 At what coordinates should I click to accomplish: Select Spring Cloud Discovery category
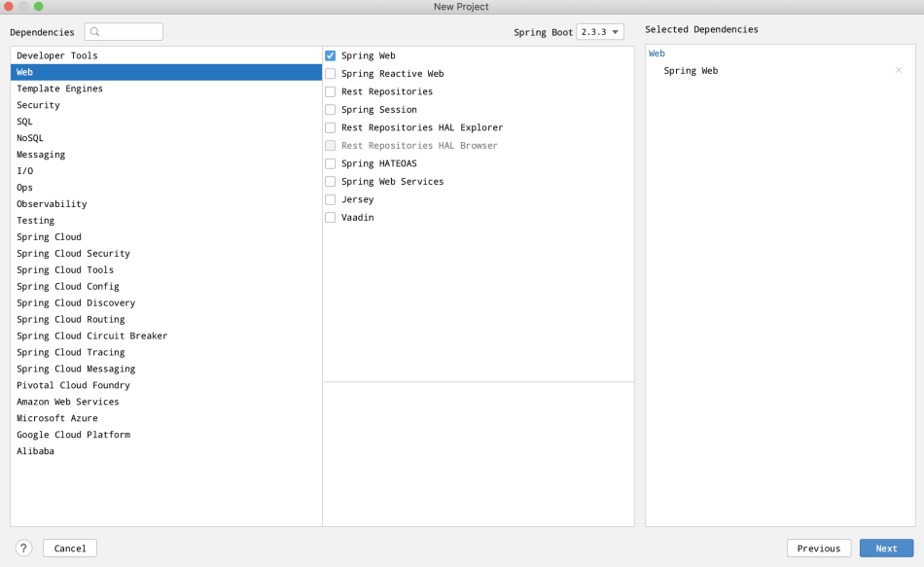pos(166,302)
